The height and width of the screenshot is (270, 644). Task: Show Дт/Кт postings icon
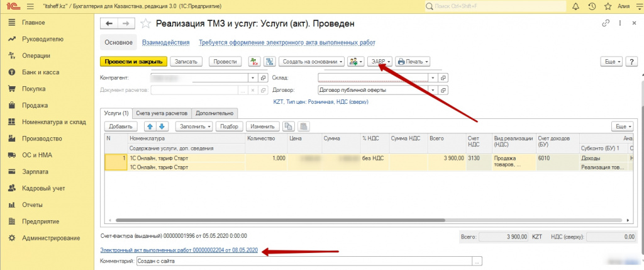255,62
